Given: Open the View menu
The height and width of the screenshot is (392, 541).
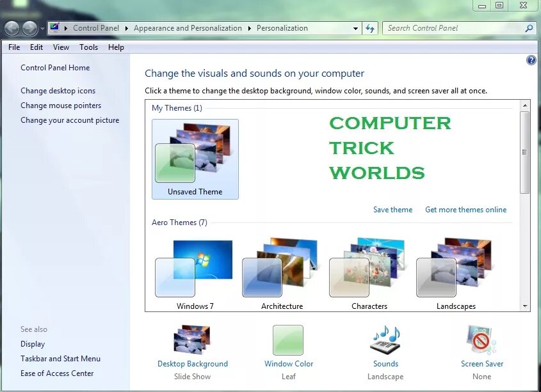Looking at the screenshot, I should [x=61, y=47].
